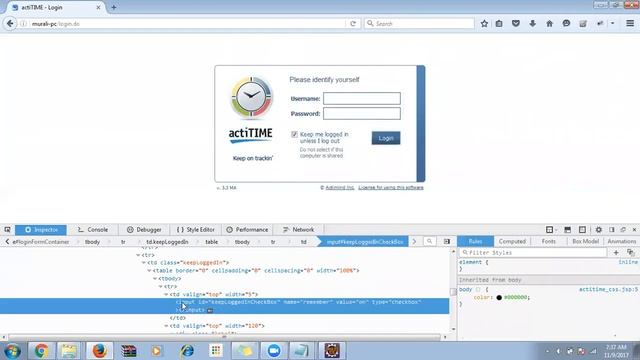This screenshot has height=360, width=640.
Task: Collapse the tbody node arrow in markup tree
Action: [155, 279]
